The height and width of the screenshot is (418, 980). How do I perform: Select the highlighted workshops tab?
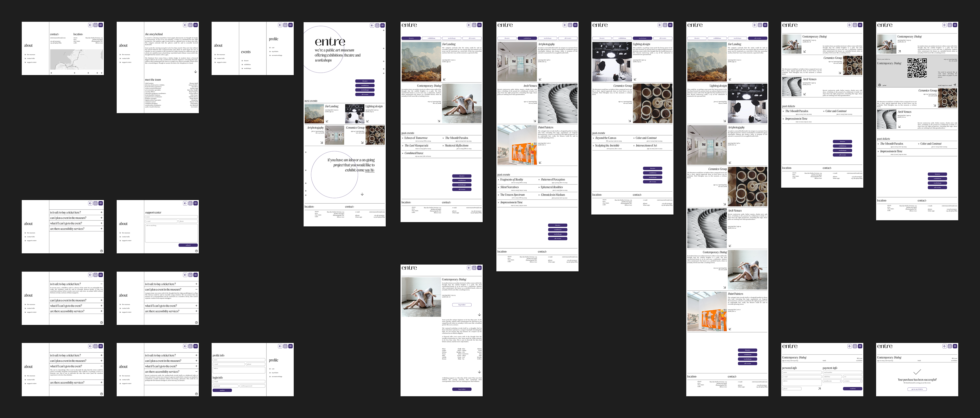point(642,39)
